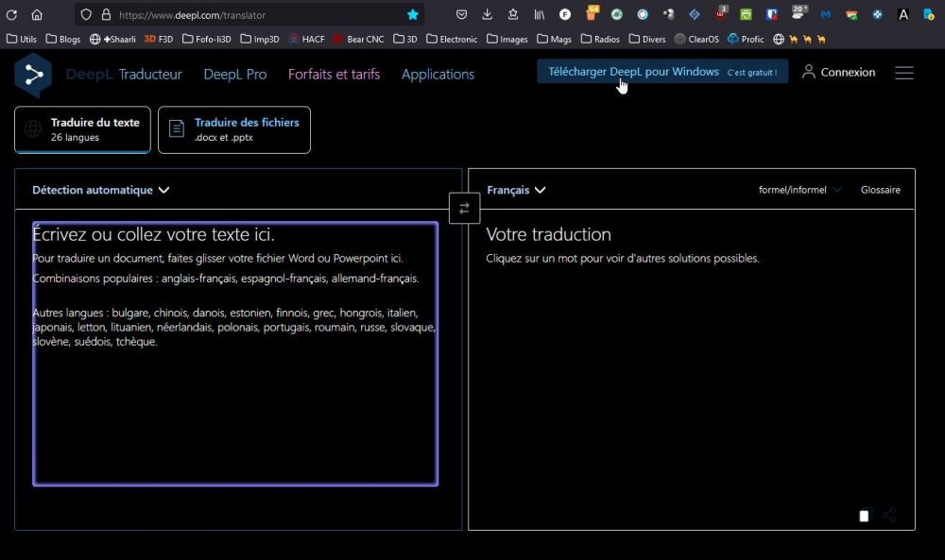This screenshot has height=560, width=945.
Task: Click the DeepL Traducteur nav label
Action: 124,74
